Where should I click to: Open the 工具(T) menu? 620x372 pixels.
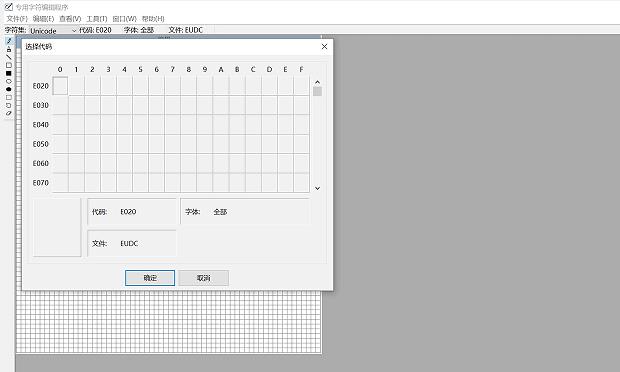pos(97,19)
